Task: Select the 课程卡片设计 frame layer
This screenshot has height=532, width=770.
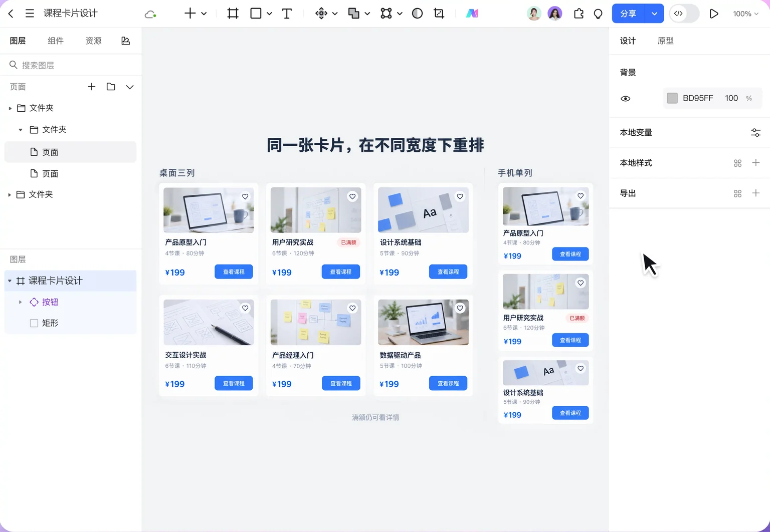Action: coord(70,281)
